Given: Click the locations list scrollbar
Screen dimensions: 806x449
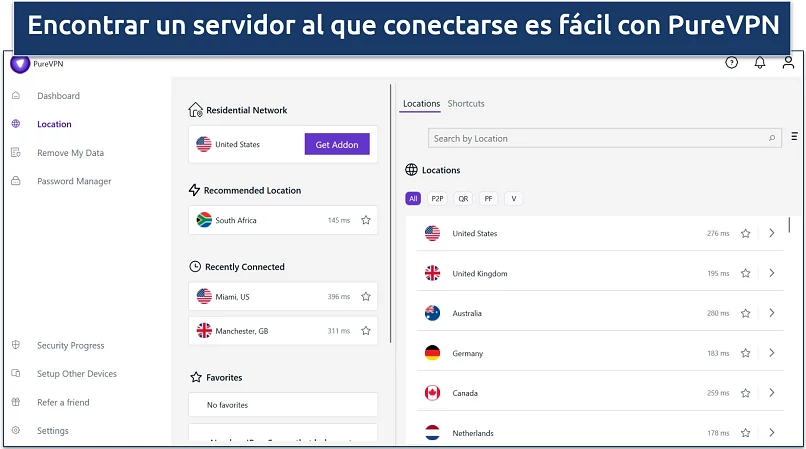Looking at the screenshot, I should click(789, 225).
